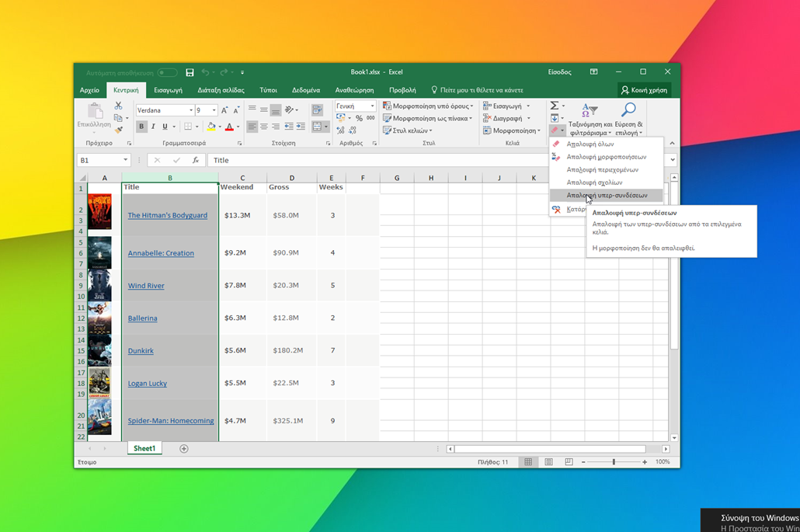Click the Wrap Text icon
Image resolution: width=800 pixels, height=532 pixels.
317,109
